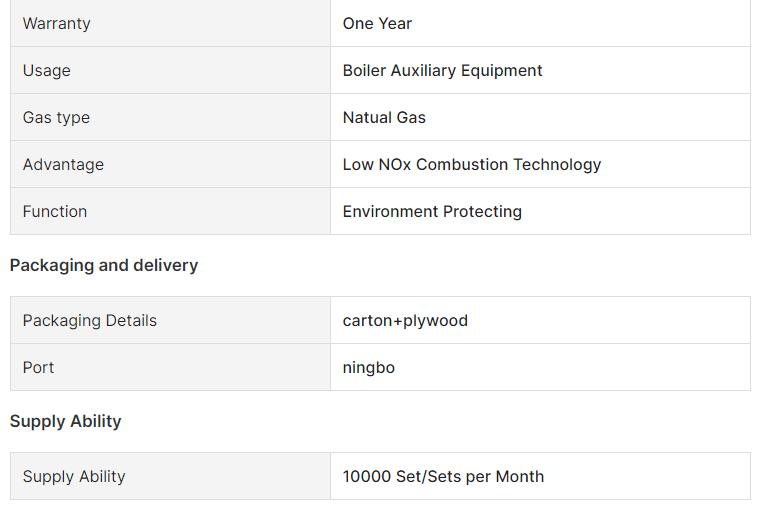The image size is (765, 509).
Task: Click Low NOx Combustion Technology text
Action: pyautogui.click(x=472, y=164)
